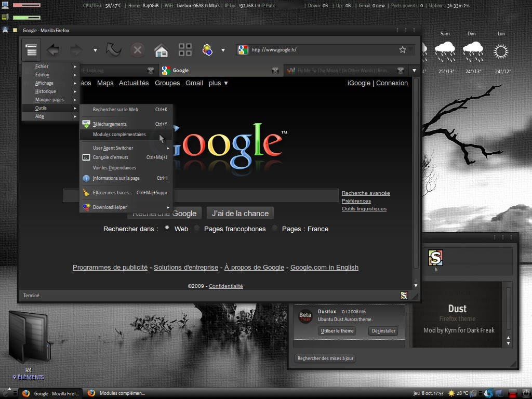Go forward with the right arrow icon
The image size is (532, 399).
(76, 50)
